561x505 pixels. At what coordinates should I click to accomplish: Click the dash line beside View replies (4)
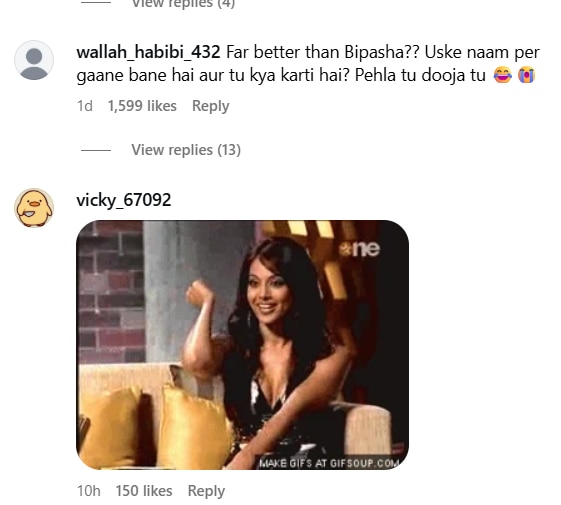coord(96,3)
